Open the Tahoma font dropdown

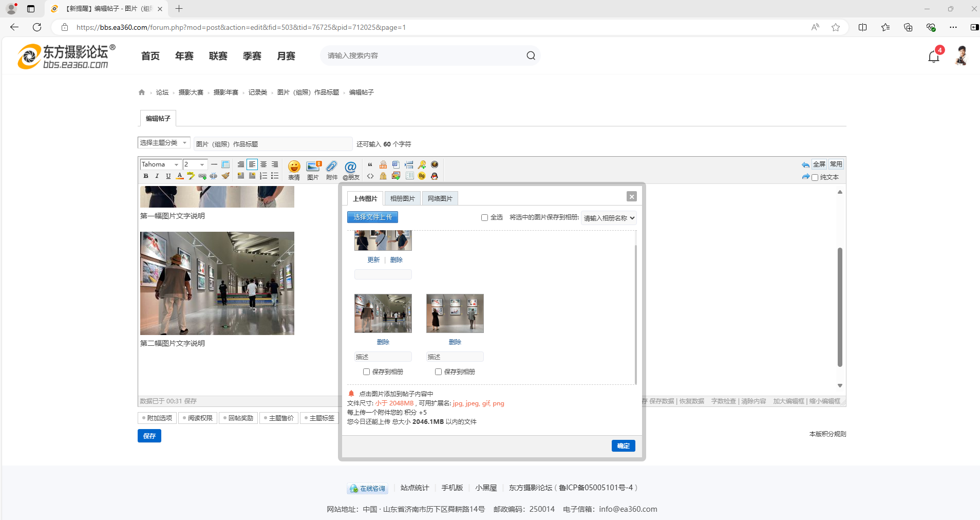point(161,164)
